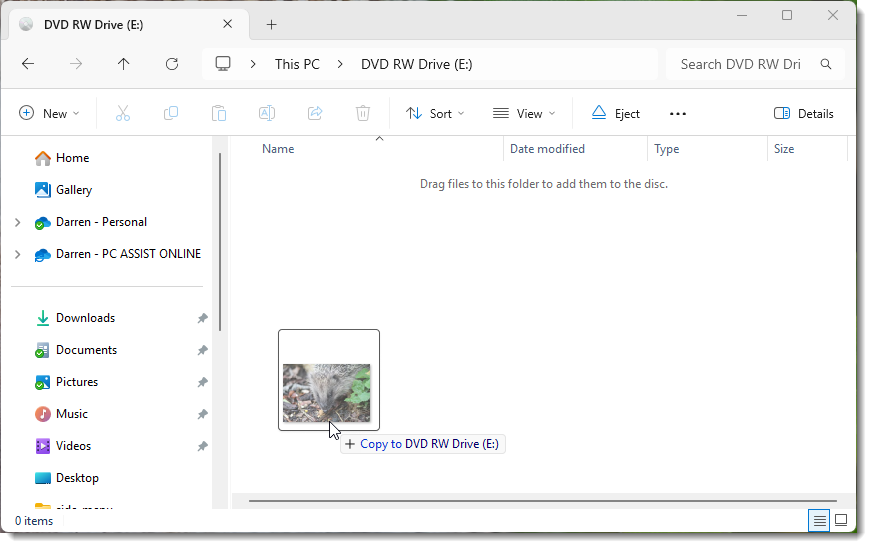The width and height of the screenshot is (872, 548).
Task: Unpin Pictures using its pin icon
Action: 202,382
